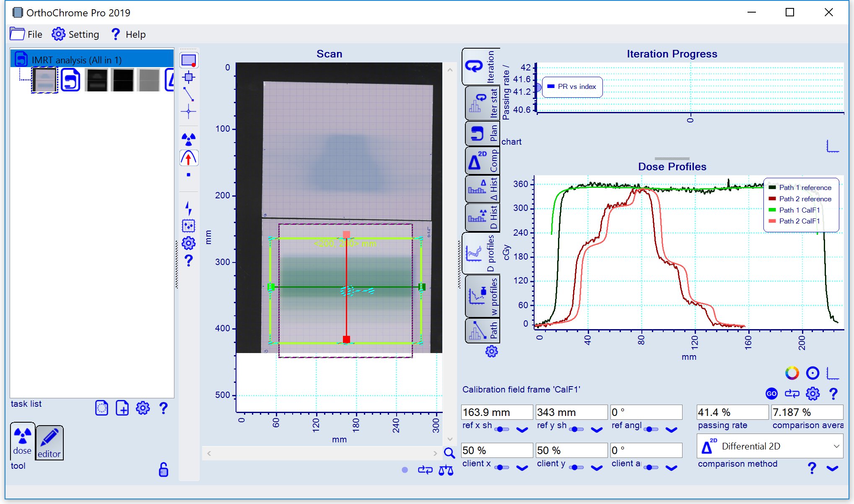Toggle the ref x shift switch
Screen dimensions: 854x504
[x=502, y=429]
